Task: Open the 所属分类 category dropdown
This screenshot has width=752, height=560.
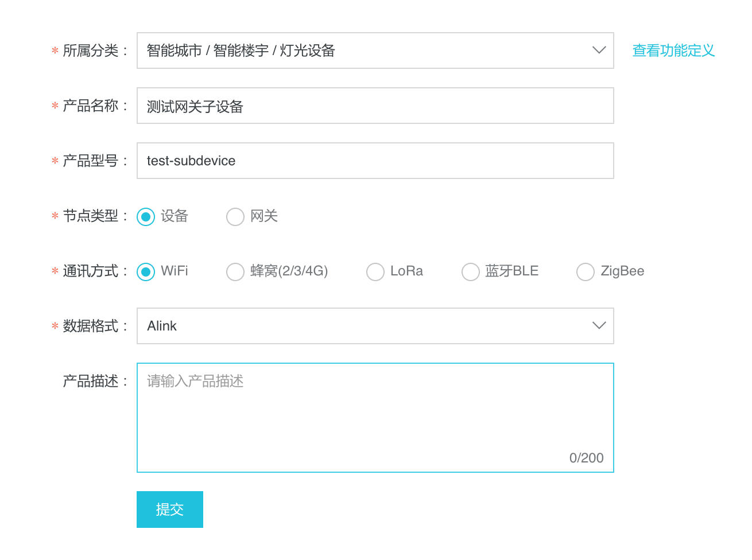Action: click(375, 50)
